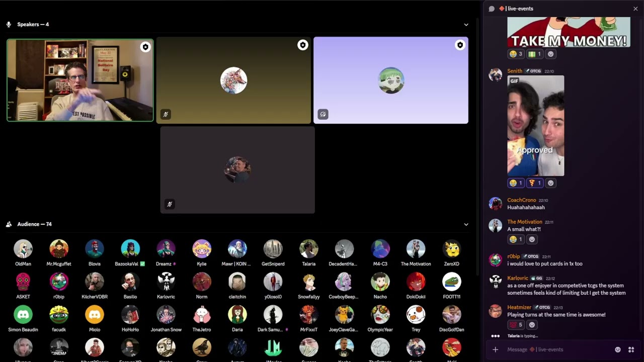This screenshot has width=644, height=362.
Task: Toggle laughing reaction on Senith's GIF
Action: point(516,183)
